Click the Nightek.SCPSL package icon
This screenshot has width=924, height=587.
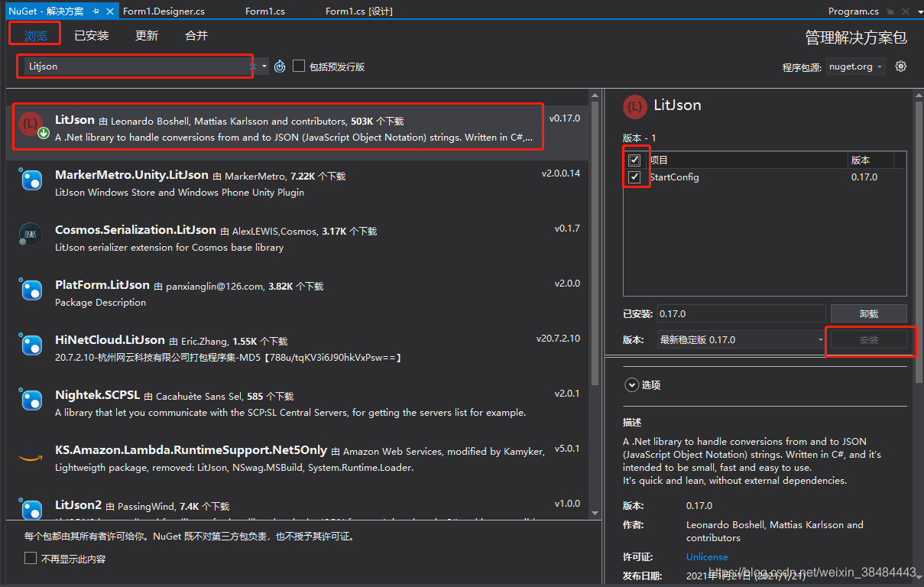[31, 400]
